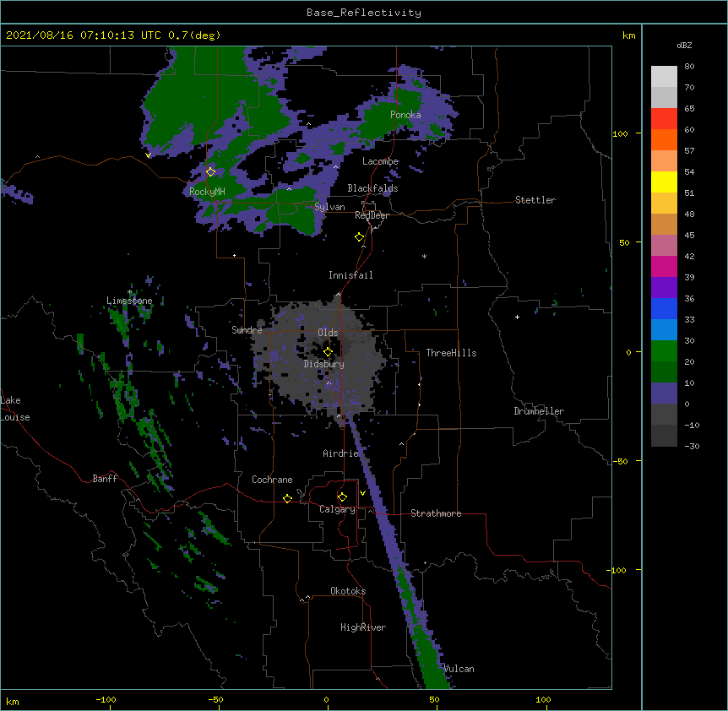The image size is (728, 711).
Task: Click the RedDeer city label
Action: [x=372, y=215]
